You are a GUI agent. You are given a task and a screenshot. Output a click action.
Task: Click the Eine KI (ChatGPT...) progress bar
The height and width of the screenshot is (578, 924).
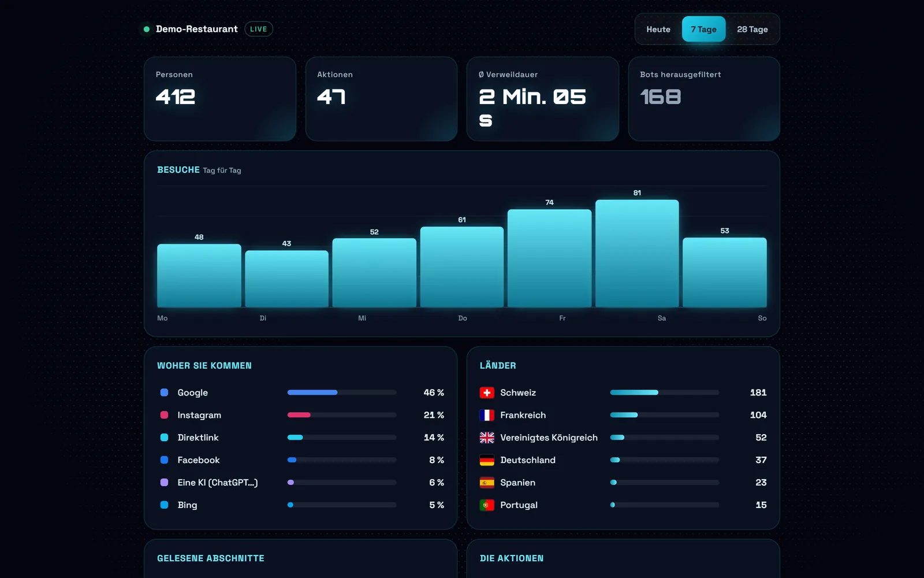342,482
